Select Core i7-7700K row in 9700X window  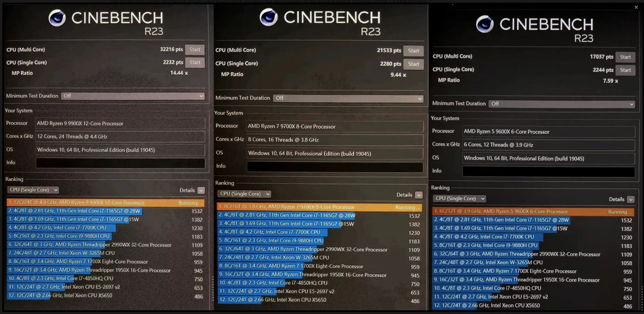(x=319, y=232)
